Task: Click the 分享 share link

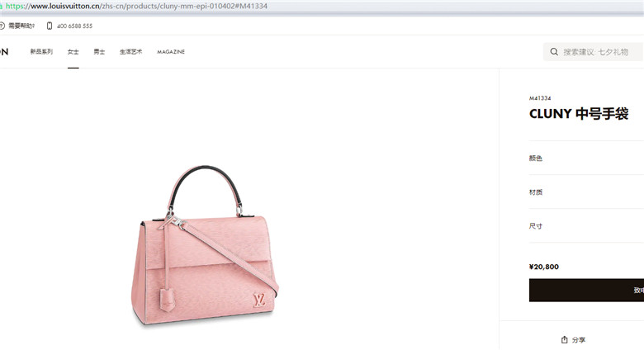Action: (x=578, y=340)
